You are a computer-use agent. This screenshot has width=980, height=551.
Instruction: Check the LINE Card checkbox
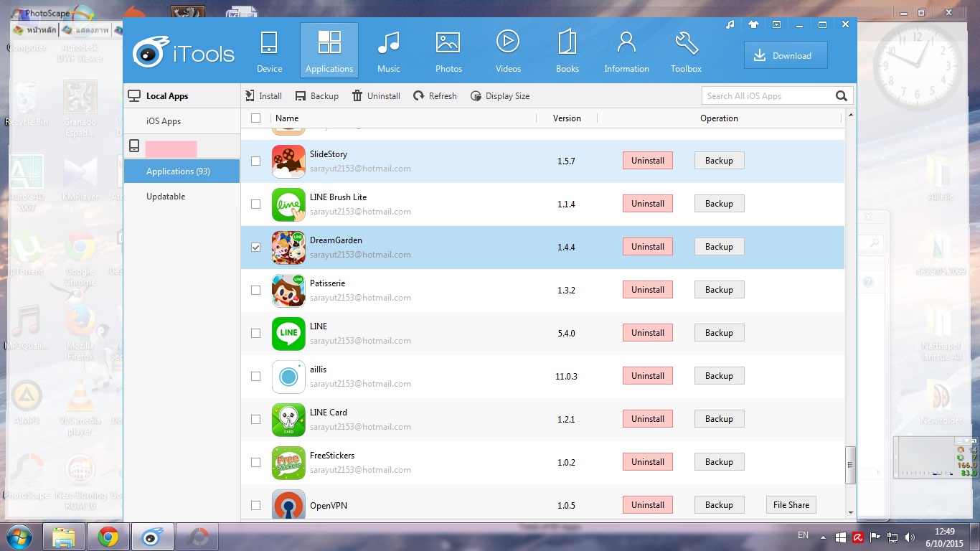[255, 420]
